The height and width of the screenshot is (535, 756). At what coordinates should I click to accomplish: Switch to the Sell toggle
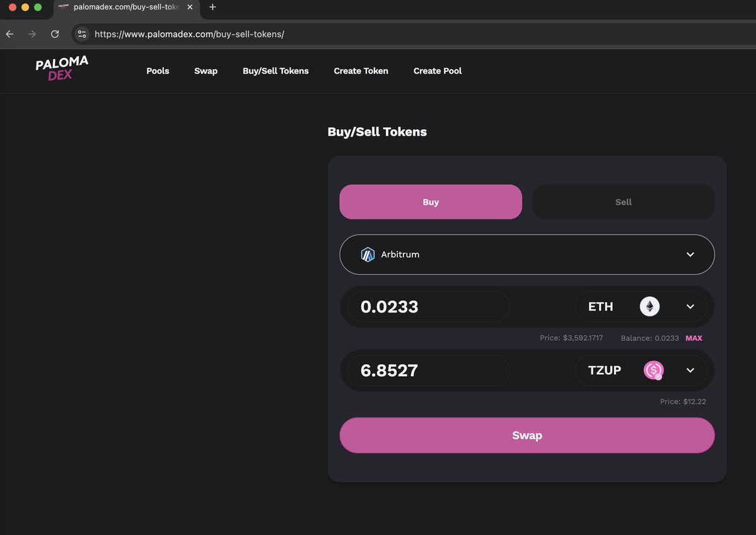[623, 202]
